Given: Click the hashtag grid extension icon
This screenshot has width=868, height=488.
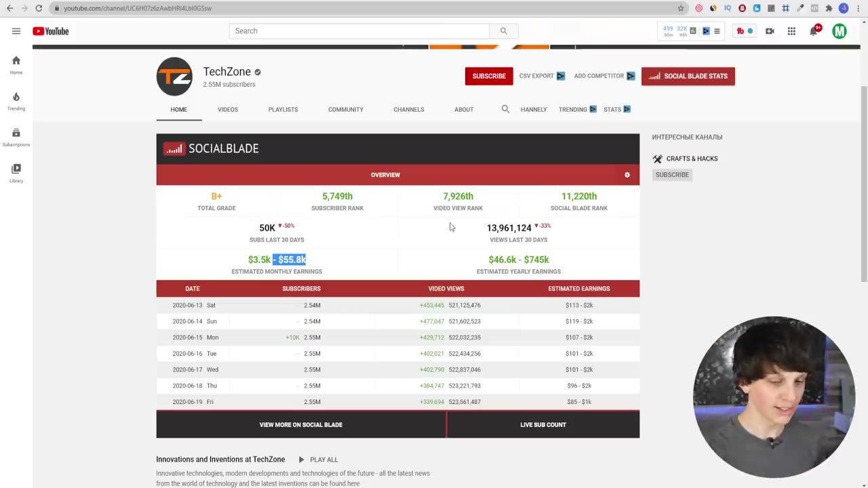Looking at the screenshot, I should tap(785, 8).
